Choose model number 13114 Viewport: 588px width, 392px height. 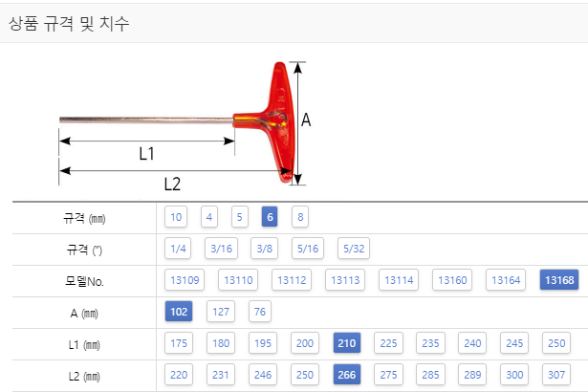pyautogui.click(x=399, y=280)
